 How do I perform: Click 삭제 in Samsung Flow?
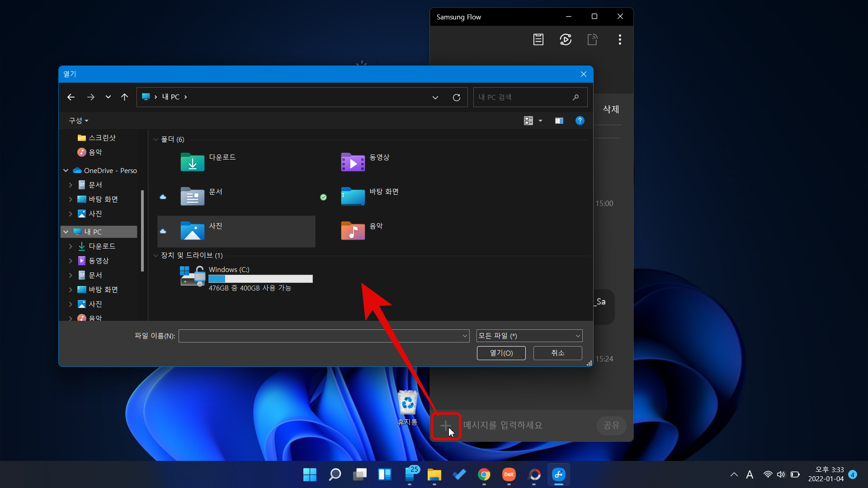tap(611, 109)
